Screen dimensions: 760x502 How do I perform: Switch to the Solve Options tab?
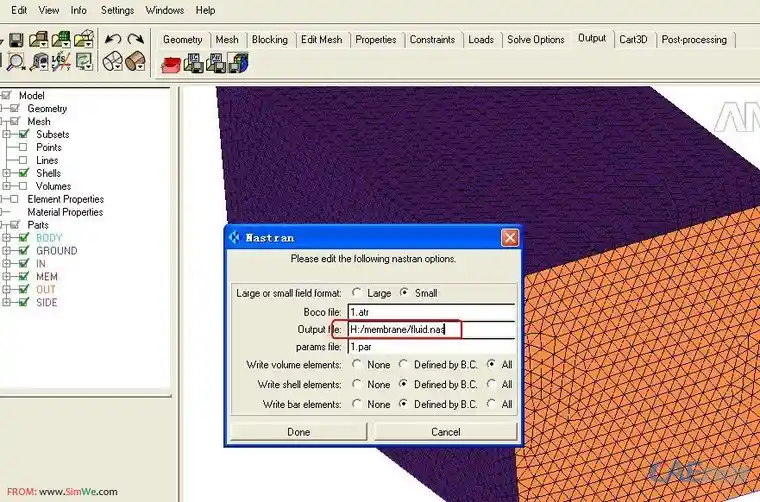tap(536, 40)
